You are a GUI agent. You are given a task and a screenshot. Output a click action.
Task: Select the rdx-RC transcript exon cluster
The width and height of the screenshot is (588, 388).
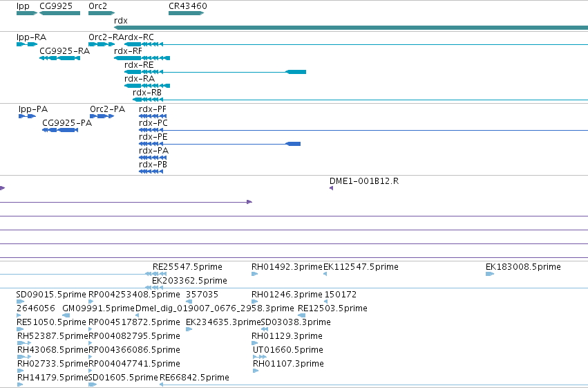(x=144, y=44)
